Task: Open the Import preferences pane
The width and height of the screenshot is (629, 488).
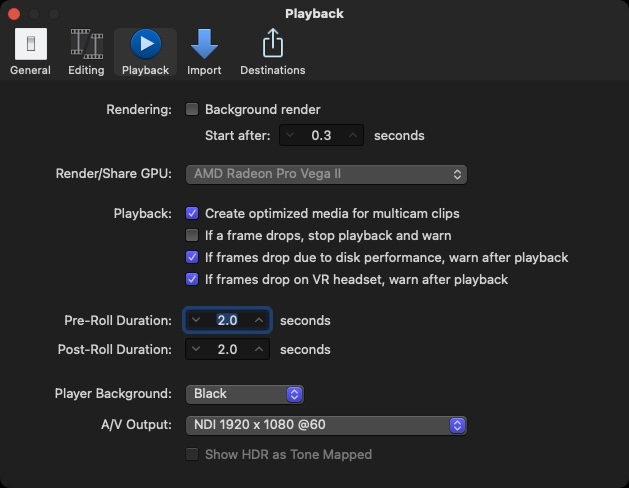Action: point(204,52)
